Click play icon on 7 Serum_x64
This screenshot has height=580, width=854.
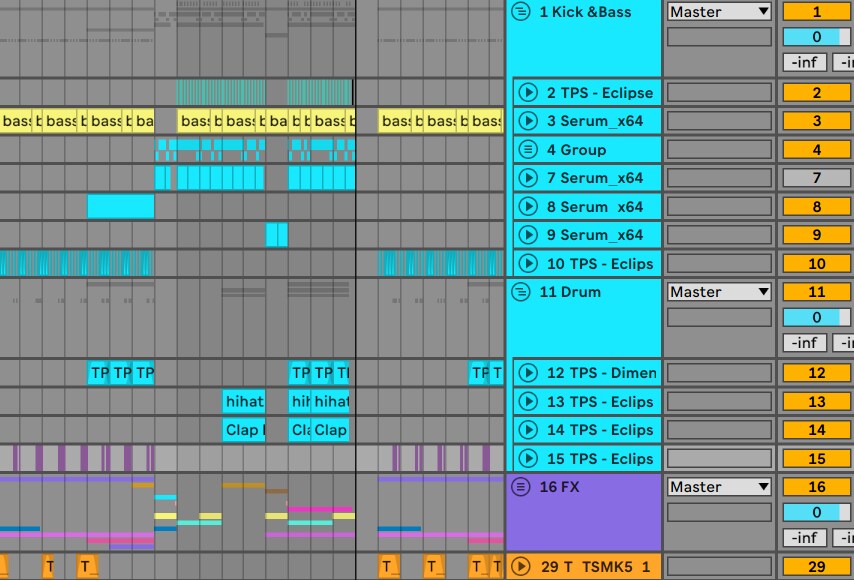click(x=528, y=178)
